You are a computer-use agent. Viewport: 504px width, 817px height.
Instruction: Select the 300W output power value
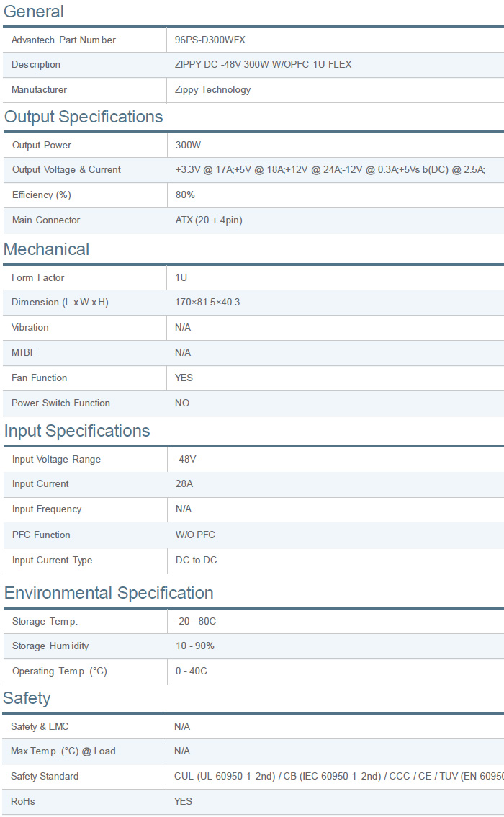(188, 146)
